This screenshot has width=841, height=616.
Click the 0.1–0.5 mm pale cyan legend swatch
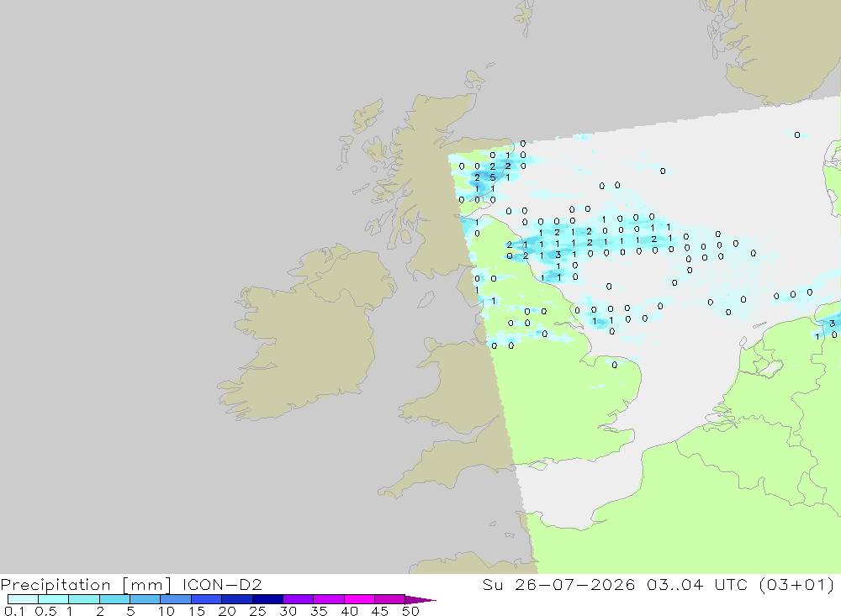23,599
